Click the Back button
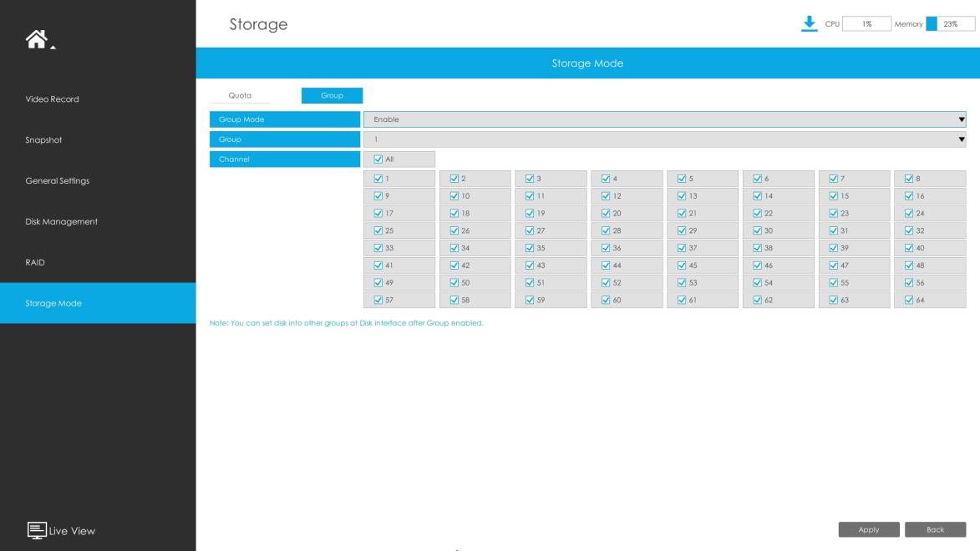The height and width of the screenshot is (551, 980). tap(935, 530)
